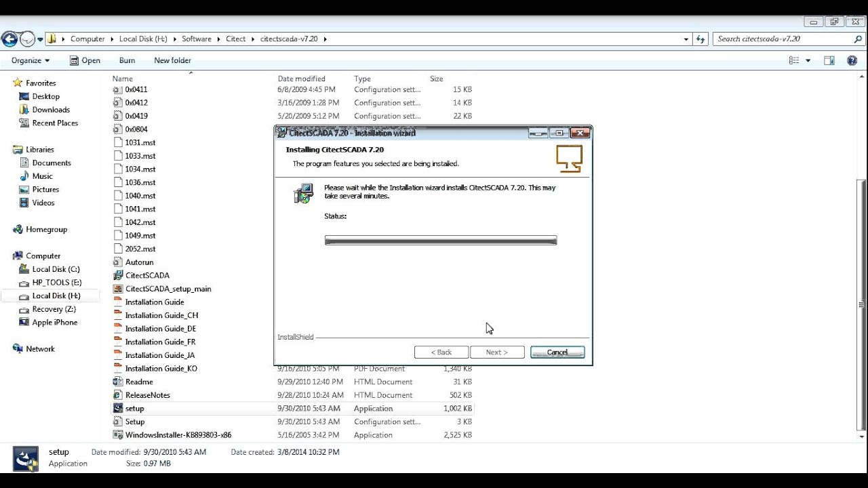The height and width of the screenshot is (488, 868).
Task: Select Favorites in navigation pane
Action: (x=41, y=83)
